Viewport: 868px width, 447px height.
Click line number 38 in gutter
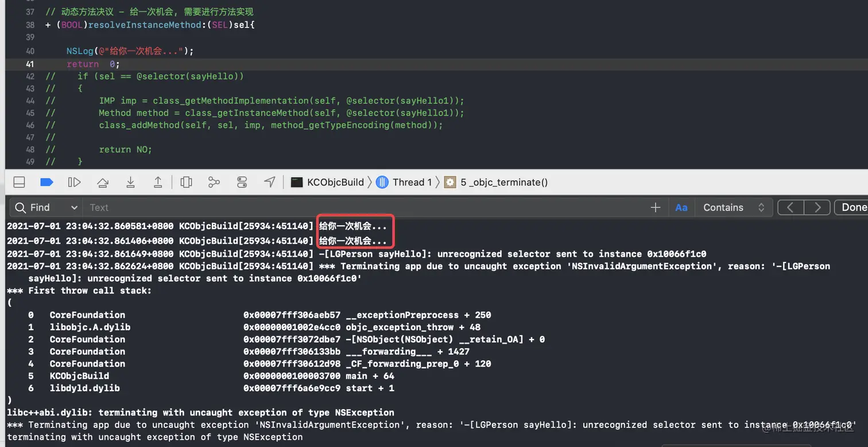pos(30,25)
